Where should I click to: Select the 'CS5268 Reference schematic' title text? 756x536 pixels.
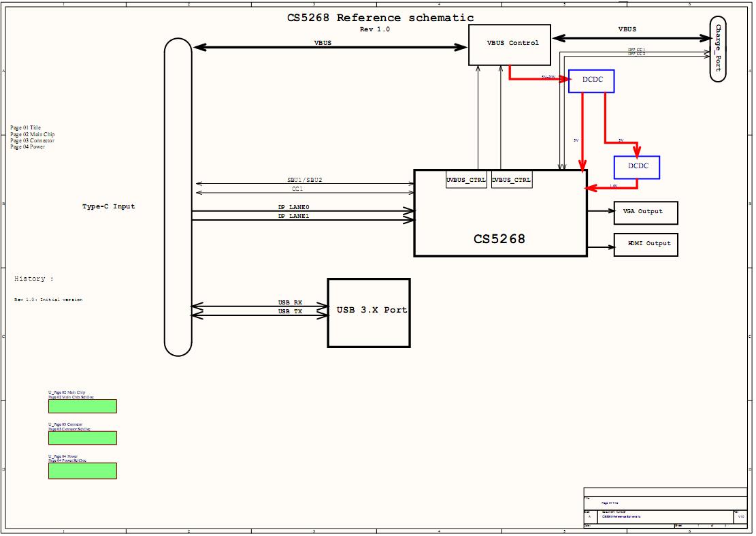[x=380, y=18]
